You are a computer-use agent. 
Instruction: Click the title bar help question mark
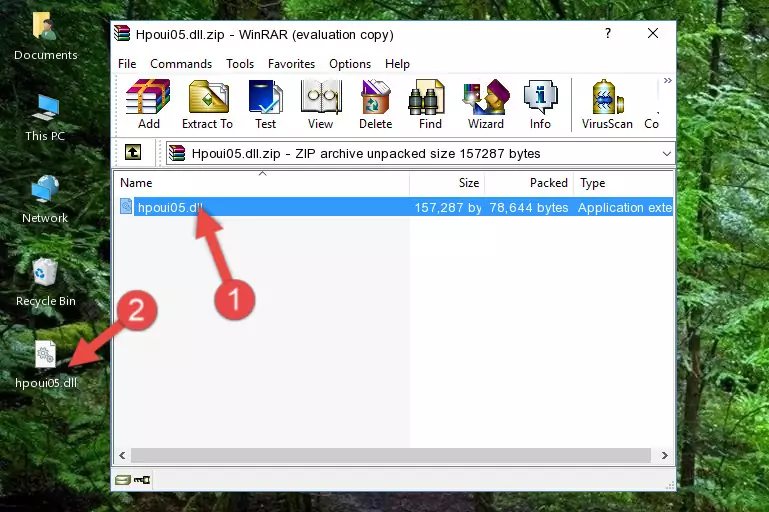608,33
